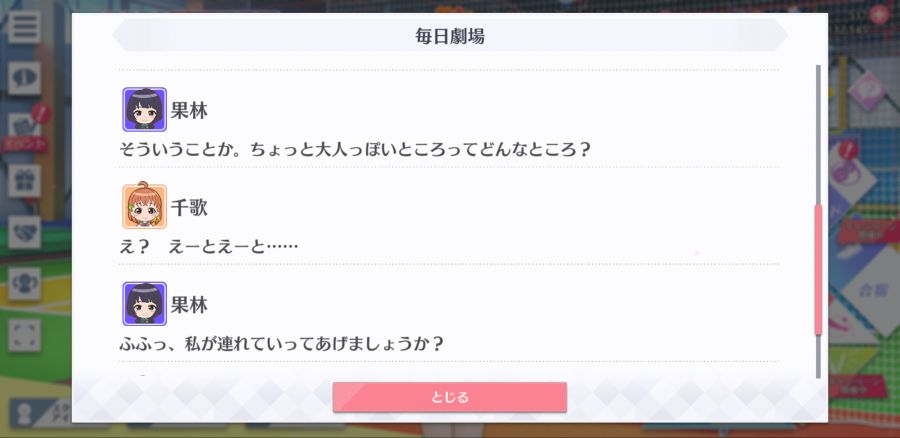Open the speech bubble chat icon
900x438 pixels.
pos(24,78)
